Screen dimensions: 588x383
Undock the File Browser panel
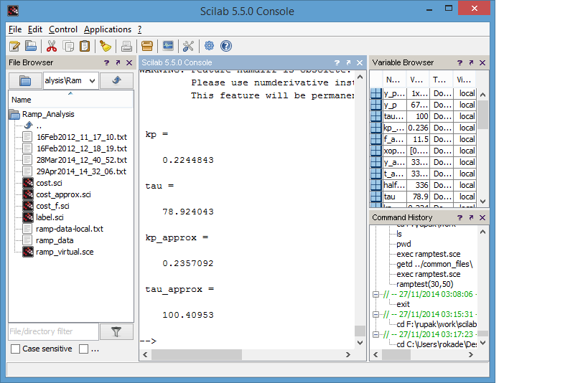(118, 62)
